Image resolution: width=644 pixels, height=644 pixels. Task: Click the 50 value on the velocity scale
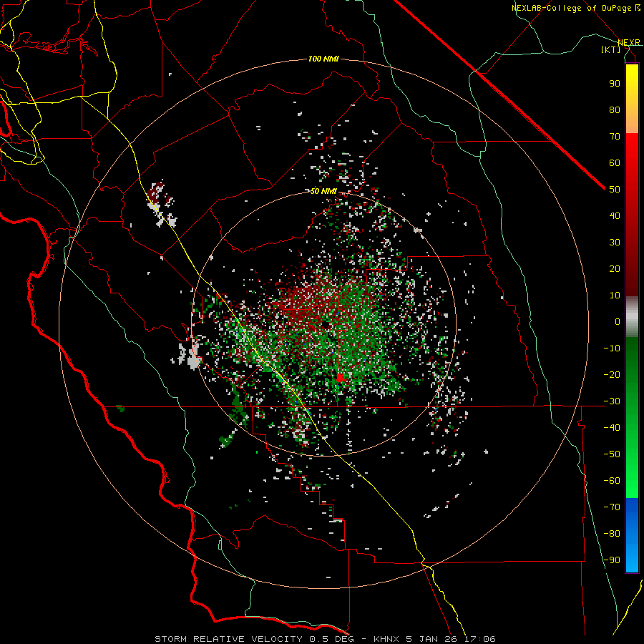(615, 190)
